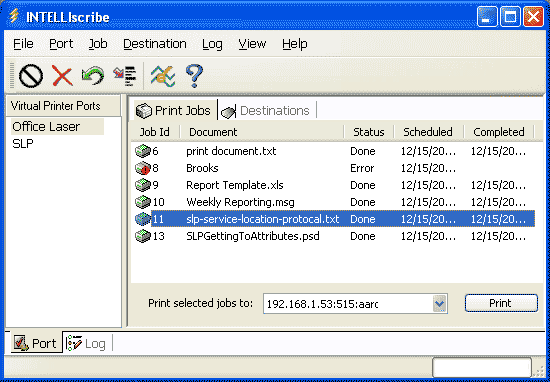Image resolution: width=550 pixels, height=382 pixels.
Task: Sort by Scheduled column header
Action: coord(429,132)
